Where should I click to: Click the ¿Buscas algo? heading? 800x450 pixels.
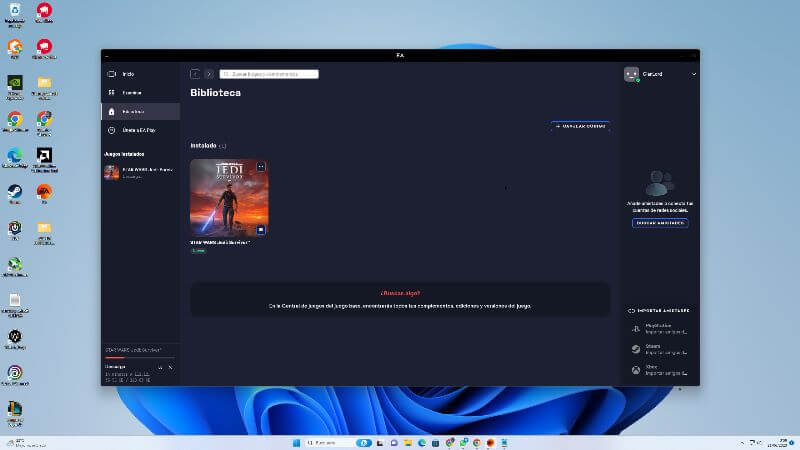401,293
